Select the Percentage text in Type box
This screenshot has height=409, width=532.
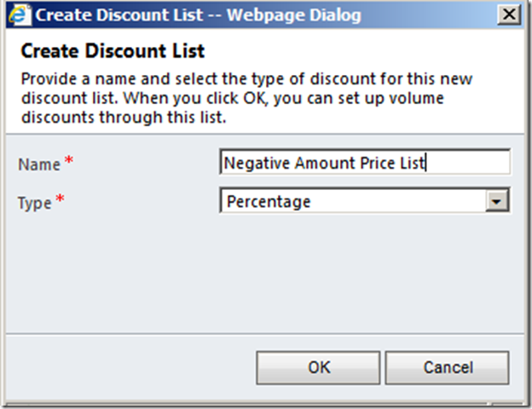269,202
